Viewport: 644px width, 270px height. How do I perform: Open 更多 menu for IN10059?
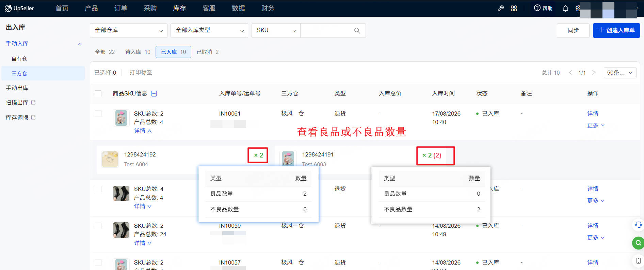596,238
